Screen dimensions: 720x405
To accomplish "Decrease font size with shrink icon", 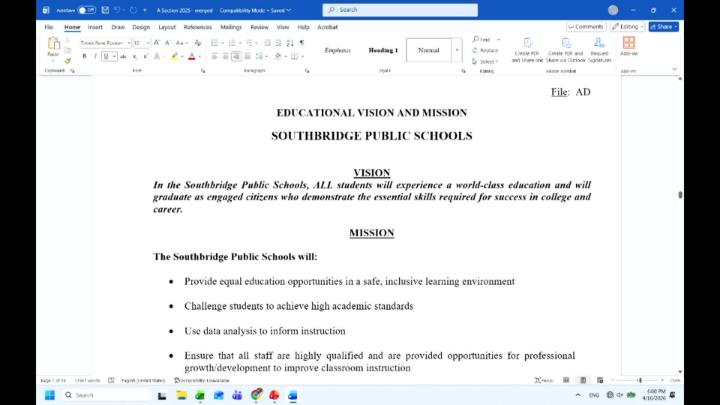I will pyautogui.click(x=168, y=43).
